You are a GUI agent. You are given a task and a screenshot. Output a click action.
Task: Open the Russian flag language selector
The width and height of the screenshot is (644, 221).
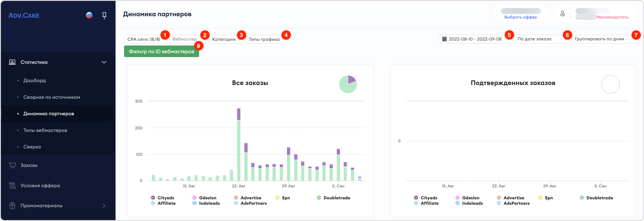[89, 15]
